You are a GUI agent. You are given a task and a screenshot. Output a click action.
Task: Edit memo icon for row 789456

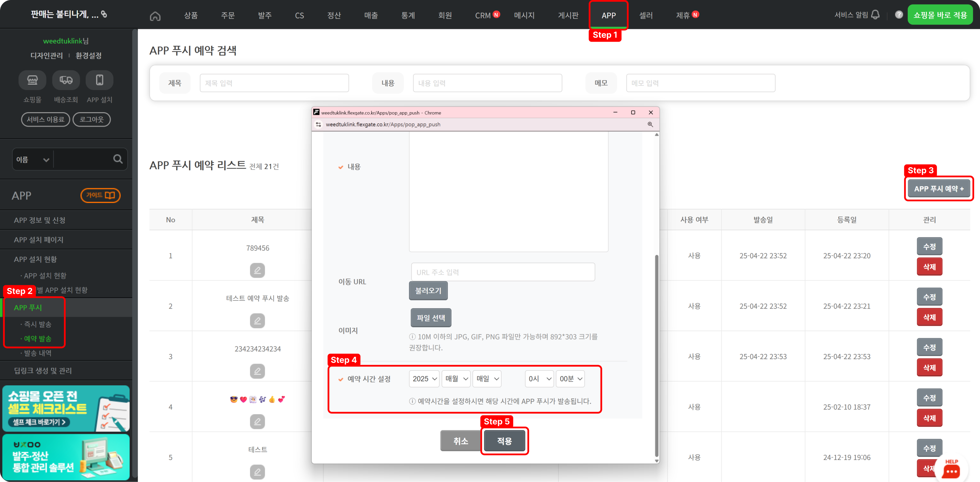click(257, 270)
